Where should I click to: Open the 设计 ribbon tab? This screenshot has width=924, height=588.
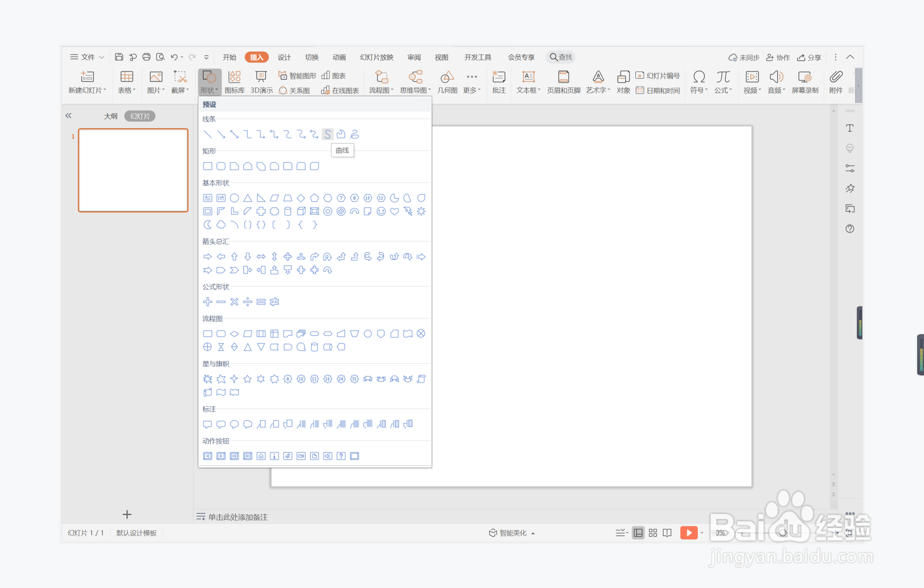click(284, 57)
